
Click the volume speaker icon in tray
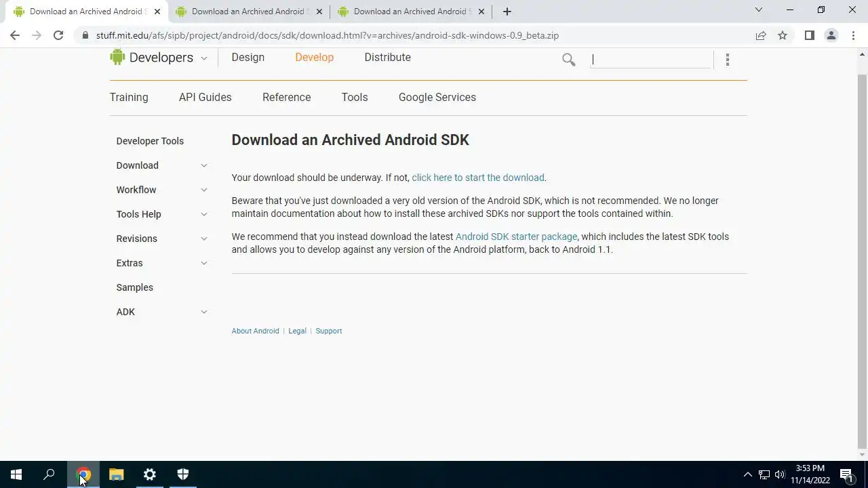point(780,474)
